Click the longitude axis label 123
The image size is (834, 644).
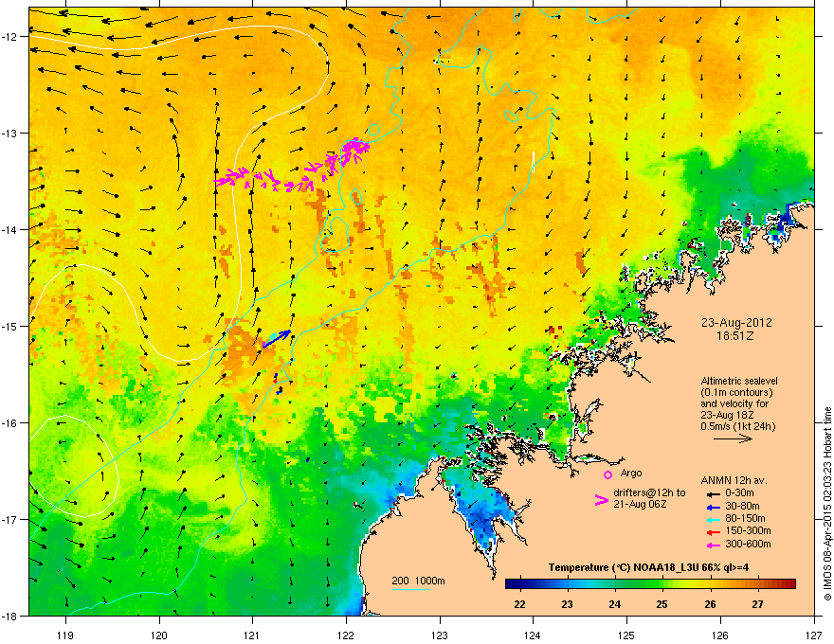tap(440, 635)
